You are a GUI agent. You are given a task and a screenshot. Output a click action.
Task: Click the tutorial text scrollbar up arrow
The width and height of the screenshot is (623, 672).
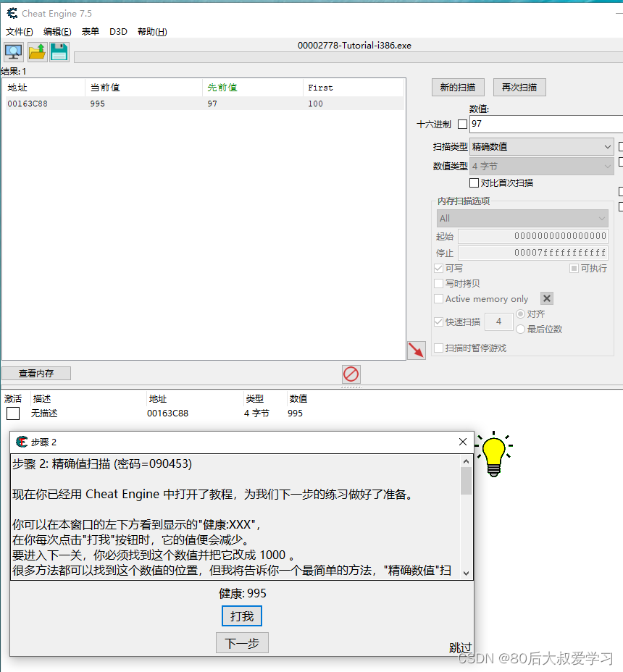466,461
